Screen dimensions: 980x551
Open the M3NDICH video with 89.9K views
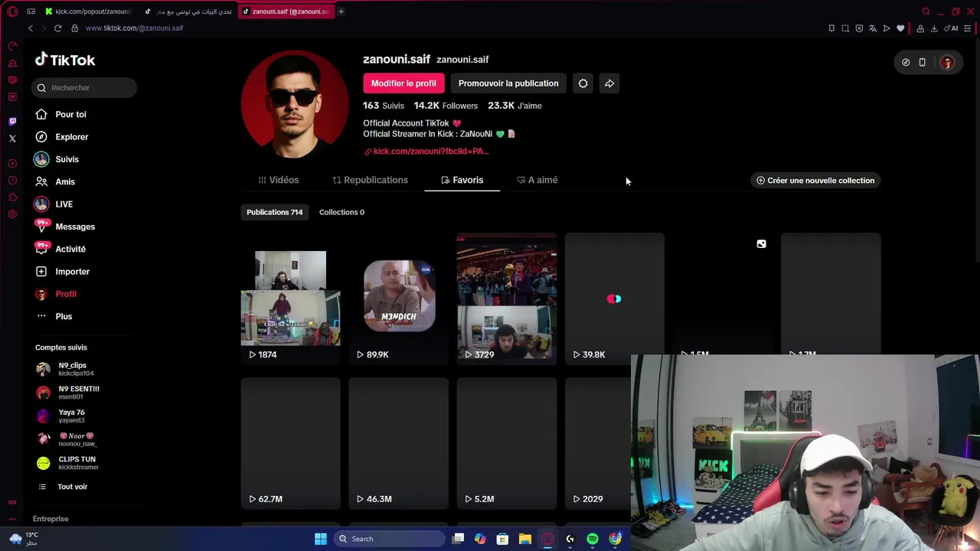[398, 298]
